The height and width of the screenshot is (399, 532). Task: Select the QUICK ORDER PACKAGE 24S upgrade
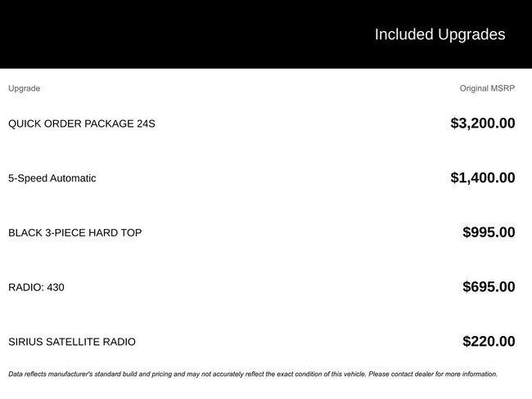81,124
